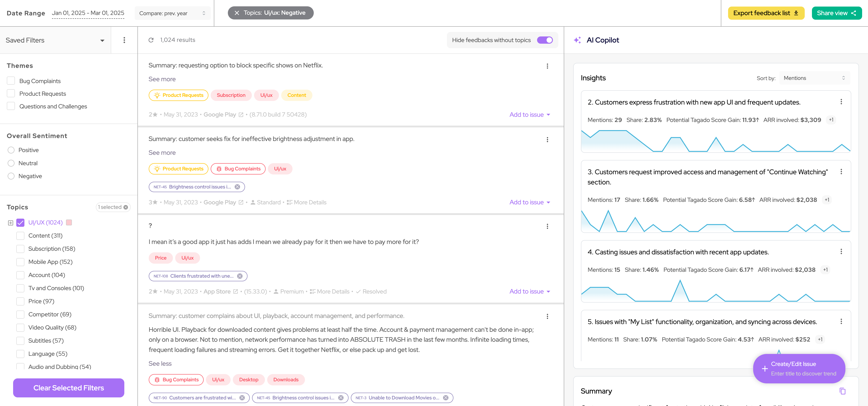868x406 pixels.
Task: Check the Bug Complaints theme
Action: tap(11, 81)
